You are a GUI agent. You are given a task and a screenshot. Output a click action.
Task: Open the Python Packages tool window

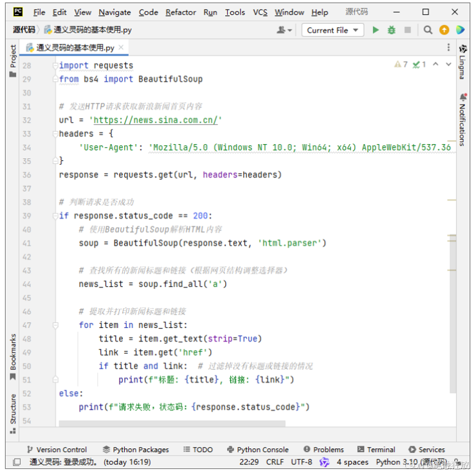point(136,450)
